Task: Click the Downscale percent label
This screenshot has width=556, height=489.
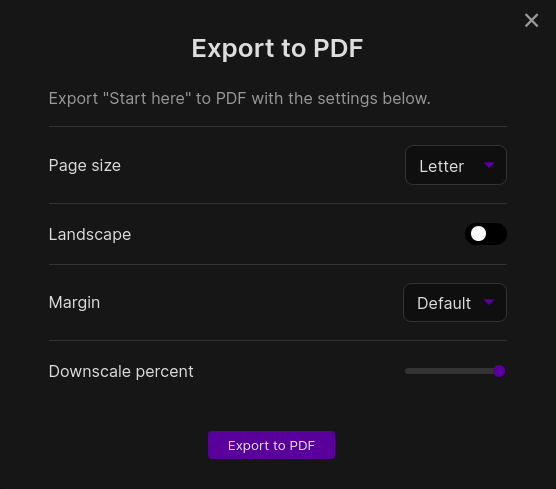Action: (121, 372)
